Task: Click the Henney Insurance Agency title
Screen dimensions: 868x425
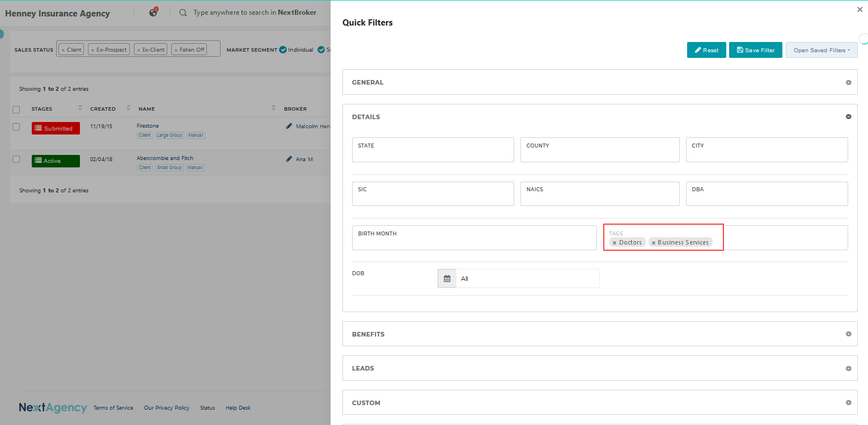Action: pos(57,13)
